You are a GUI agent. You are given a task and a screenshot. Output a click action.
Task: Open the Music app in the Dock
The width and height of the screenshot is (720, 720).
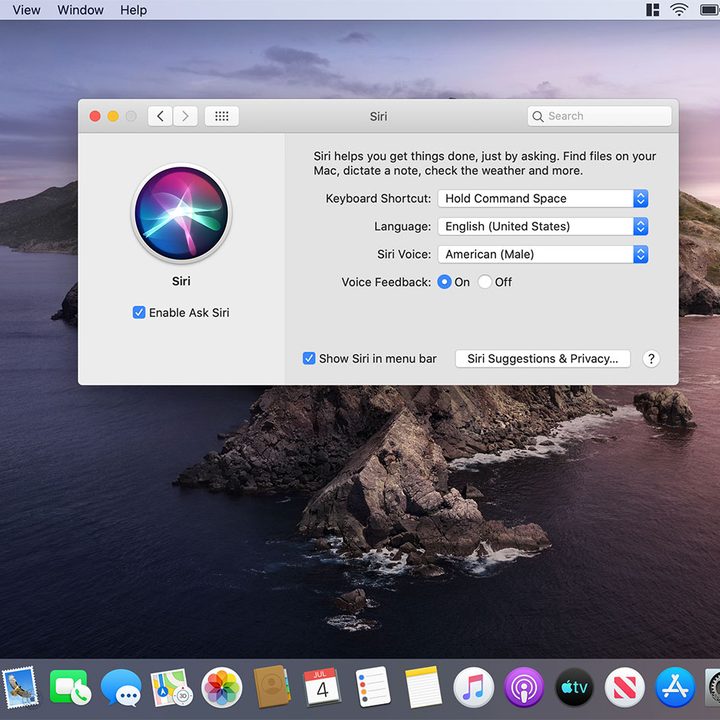coord(473,687)
